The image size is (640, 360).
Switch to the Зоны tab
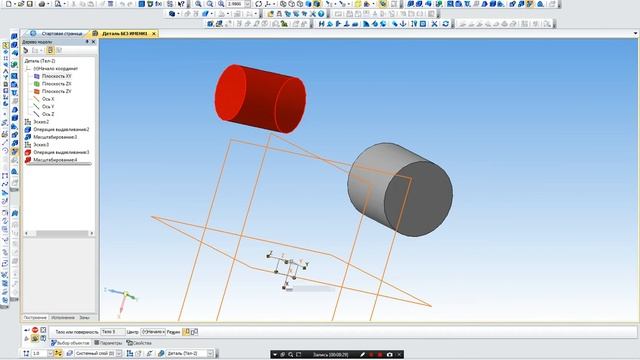pos(84,318)
